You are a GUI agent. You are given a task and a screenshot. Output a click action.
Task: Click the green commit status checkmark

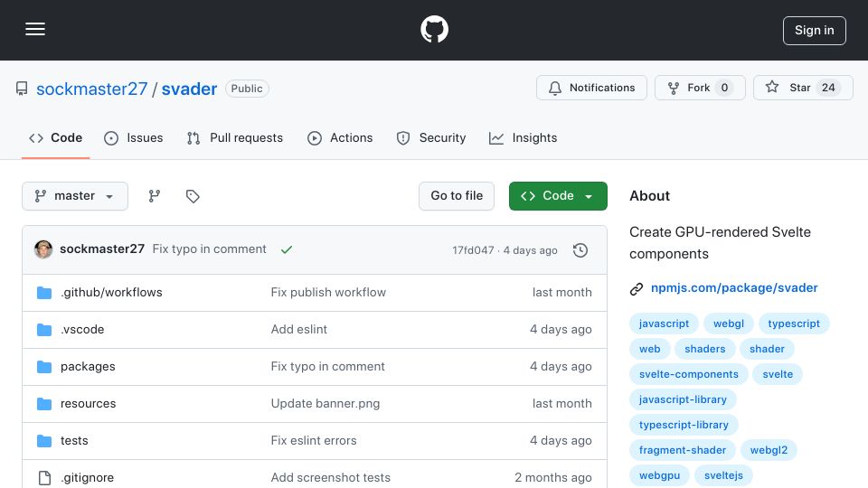[287, 249]
